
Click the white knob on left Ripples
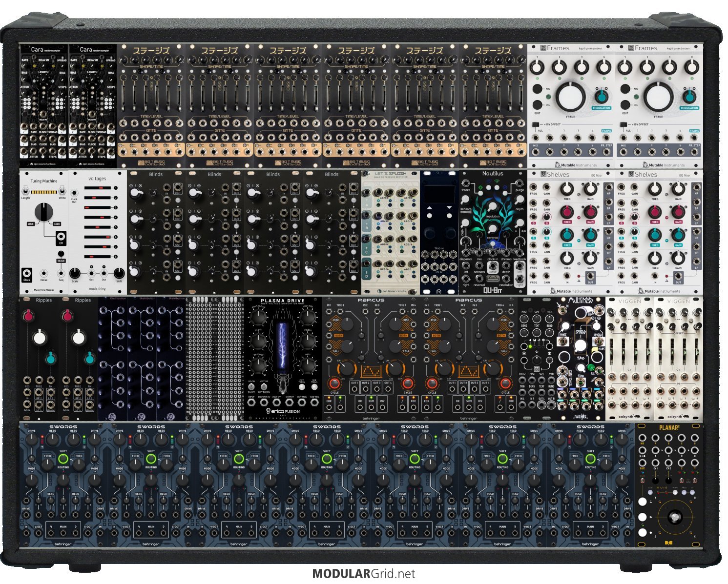point(40,337)
